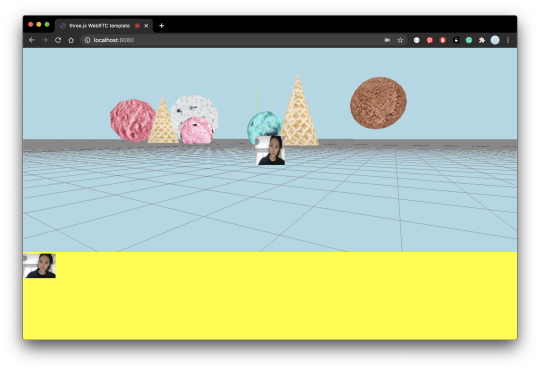The image size is (540, 370).
Task: Open the black square extension icon
Action: [x=456, y=40]
